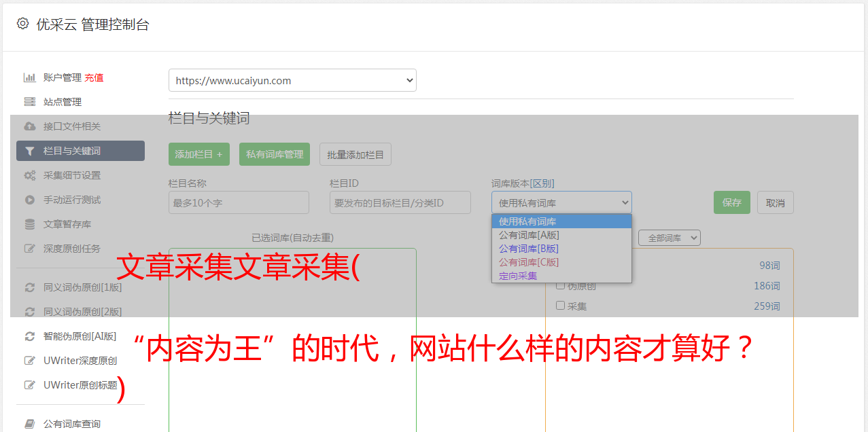Screen dimensions: 868x432
Task: Open 接口文件相关 cloud upload icon
Action: 30,126
